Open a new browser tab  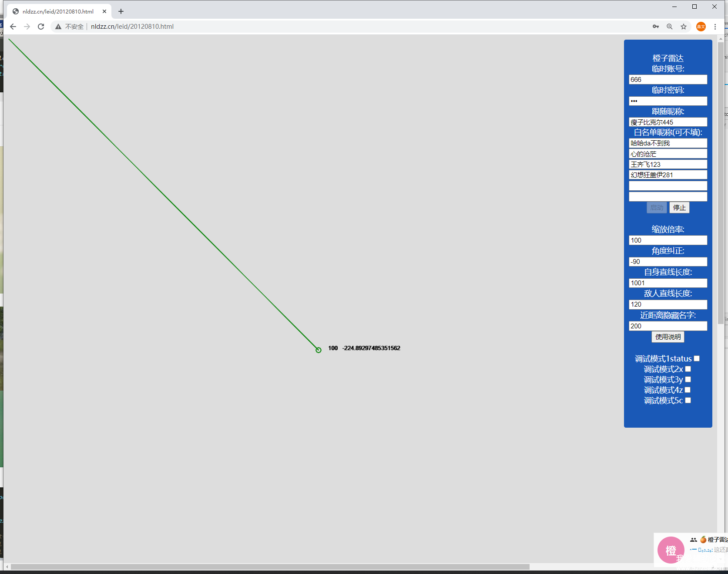tap(121, 11)
